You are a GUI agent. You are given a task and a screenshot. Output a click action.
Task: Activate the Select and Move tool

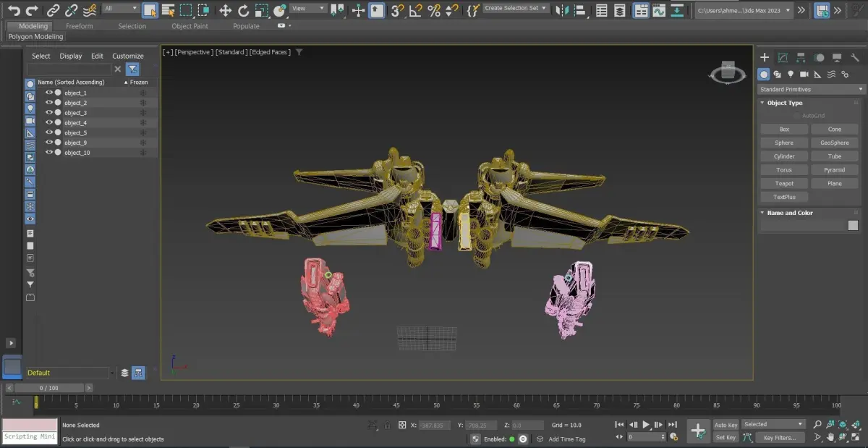pos(225,10)
